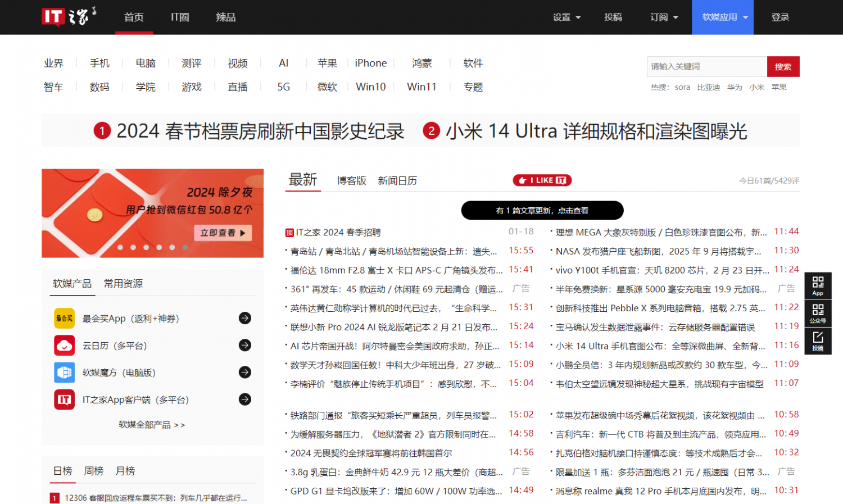Open 联想小新 Pro 2024 article
This screenshot has width=843, height=504.
[394, 326]
